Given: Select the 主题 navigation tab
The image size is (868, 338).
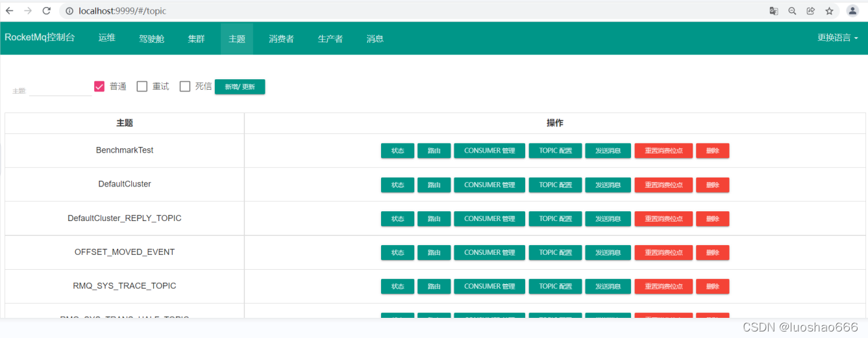Looking at the screenshot, I should pyautogui.click(x=237, y=38).
